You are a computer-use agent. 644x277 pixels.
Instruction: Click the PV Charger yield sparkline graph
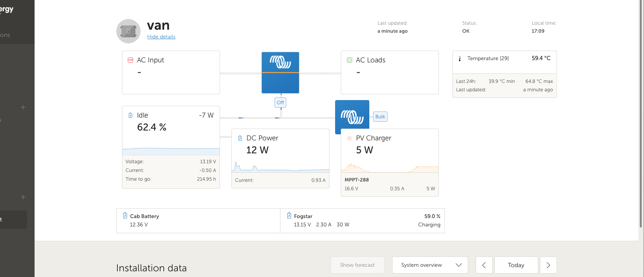tap(390, 168)
